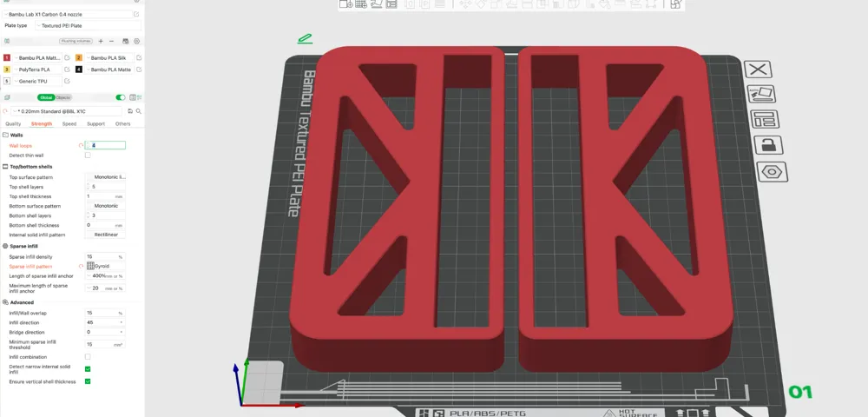
Task: Click Minimum sparse infill threshold field
Action: (105, 344)
